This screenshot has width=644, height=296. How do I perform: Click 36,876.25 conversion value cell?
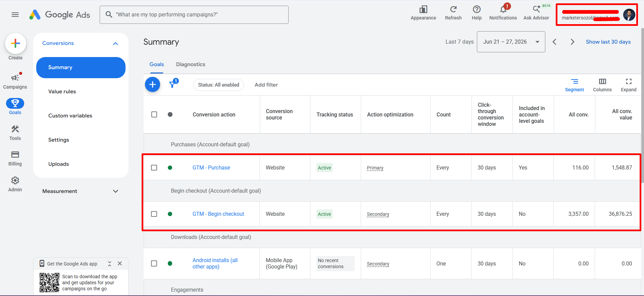[620, 214]
